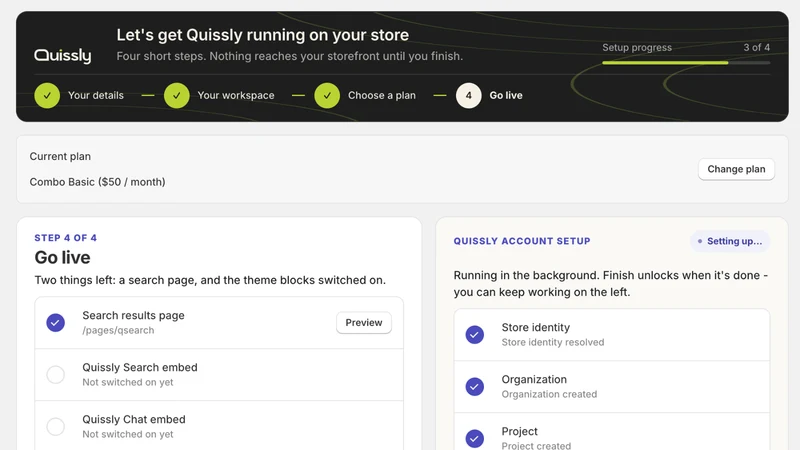Click the Organization check icon
Screen dimensions: 800x450
click(x=474, y=387)
